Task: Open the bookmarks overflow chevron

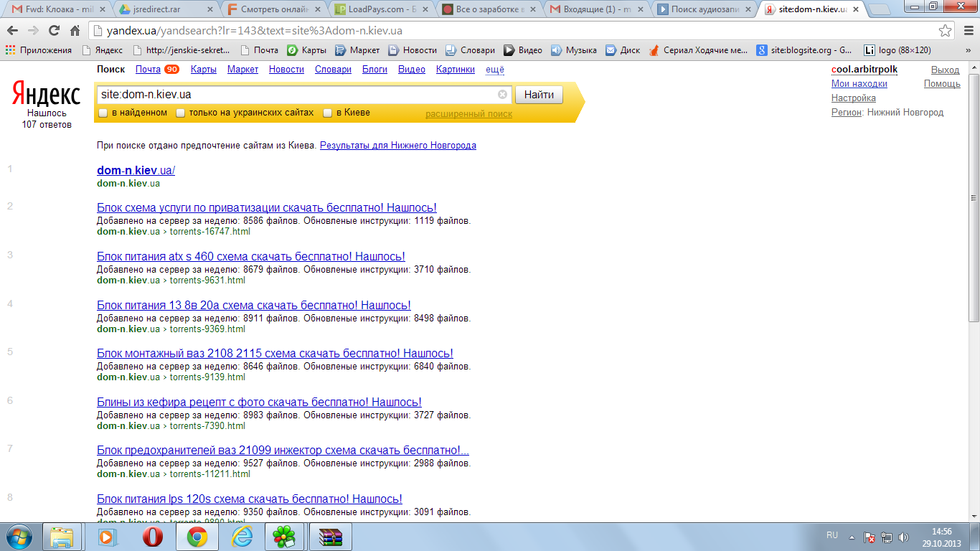Action: pyautogui.click(x=970, y=50)
